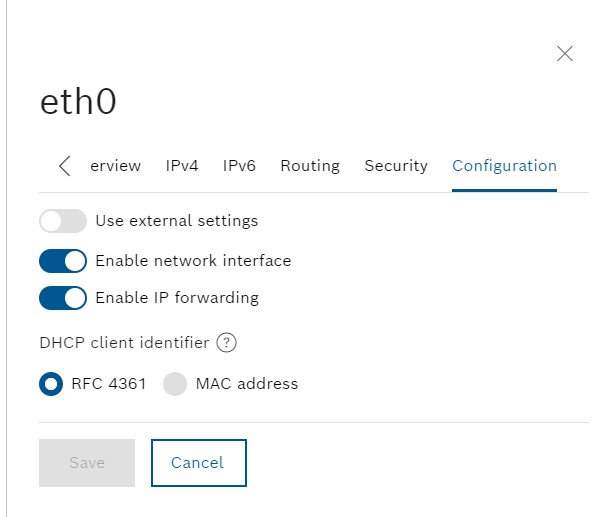598x517 pixels.
Task: Switch to the partially hidden Overview tab
Action: 116,166
